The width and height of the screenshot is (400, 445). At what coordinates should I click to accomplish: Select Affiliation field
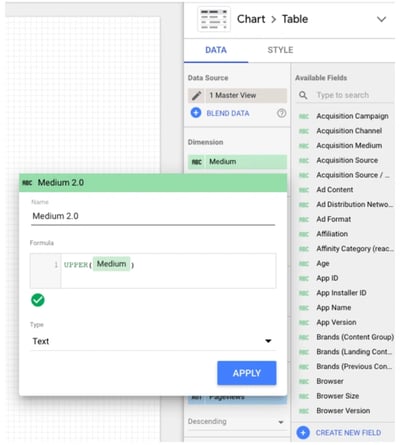pos(332,234)
